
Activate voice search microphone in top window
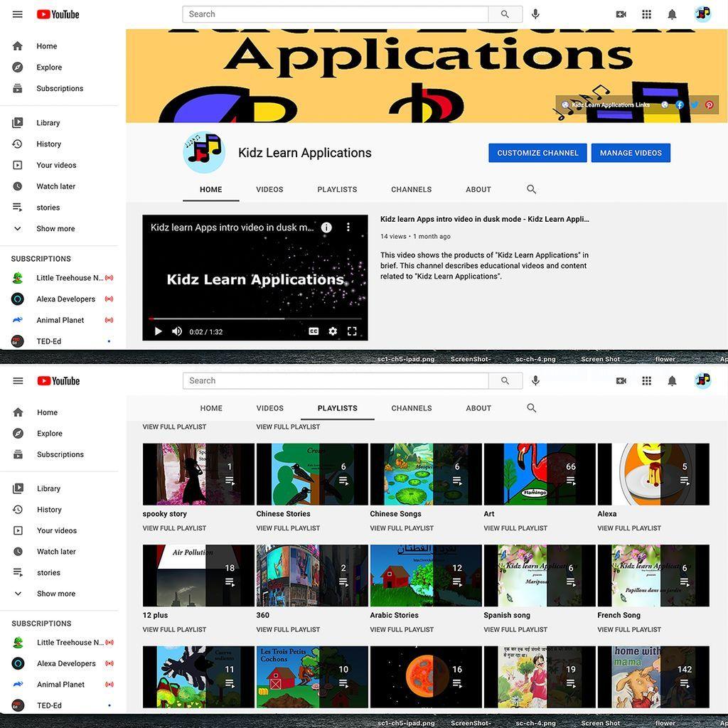[x=535, y=14]
